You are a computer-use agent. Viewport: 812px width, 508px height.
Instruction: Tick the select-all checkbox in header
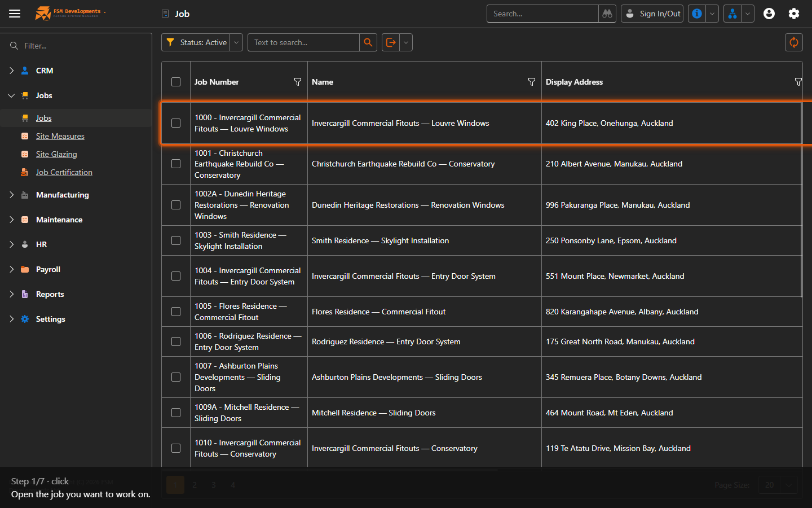click(176, 82)
